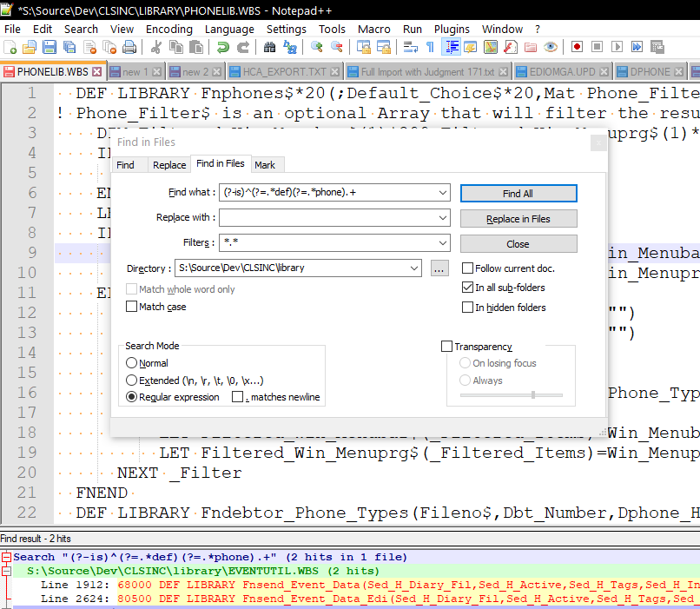Open the Encoding menu
Image resolution: width=700 pixels, height=609 pixels.
(169, 29)
